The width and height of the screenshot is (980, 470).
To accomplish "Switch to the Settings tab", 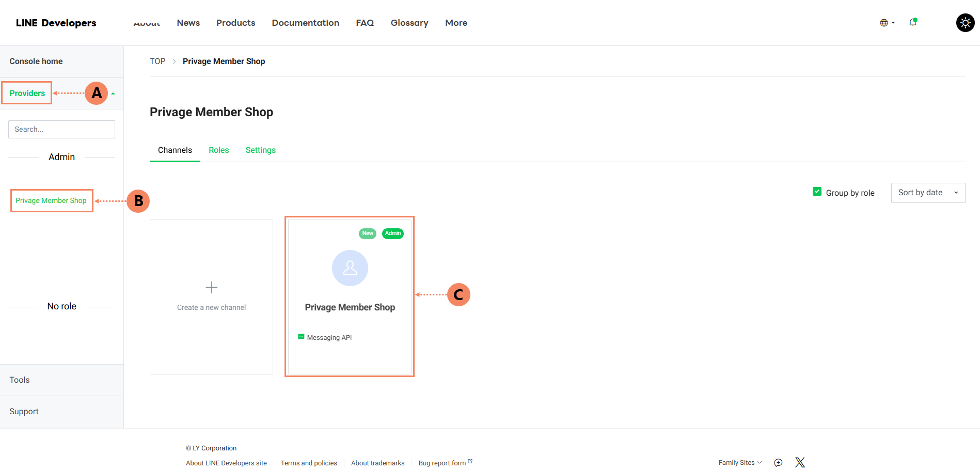I will [x=260, y=150].
